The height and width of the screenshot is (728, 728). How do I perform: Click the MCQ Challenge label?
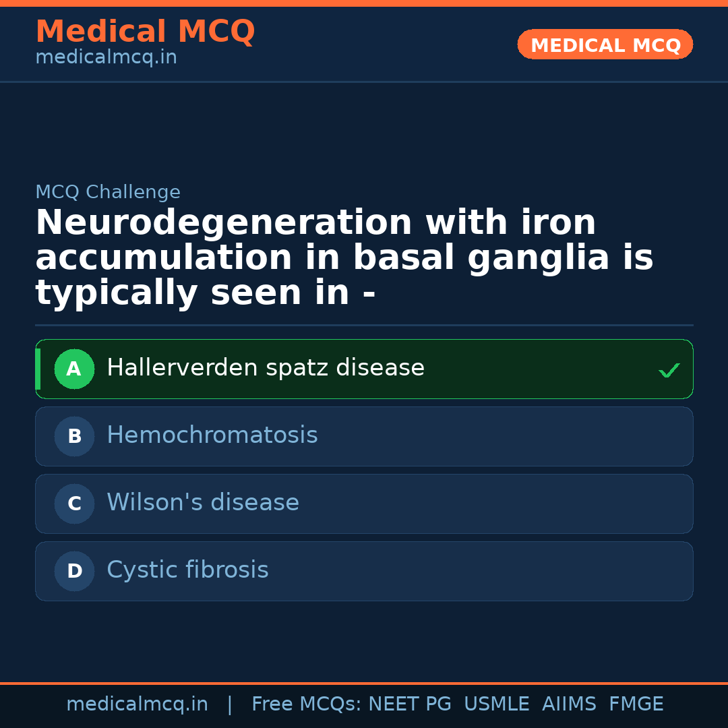pyautogui.click(x=108, y=192)
